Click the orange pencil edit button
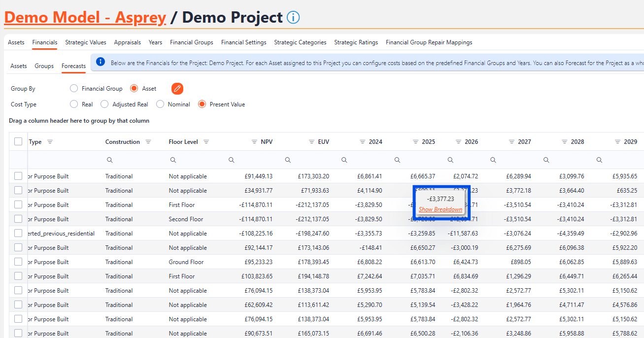Screen dimensions: 644x338 click(x=177, y=89)
